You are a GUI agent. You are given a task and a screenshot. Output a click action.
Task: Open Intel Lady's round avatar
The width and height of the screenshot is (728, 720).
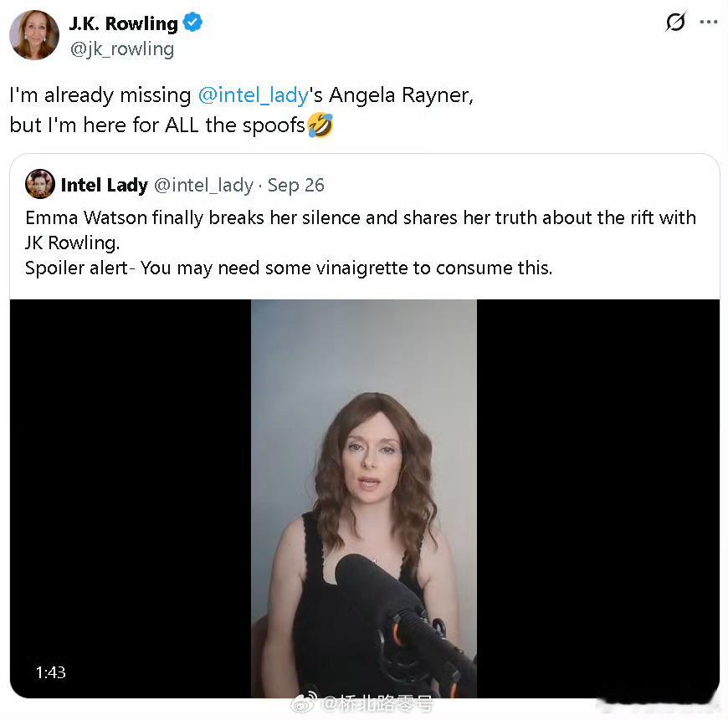pyautogui.click(x=40, y=184)
